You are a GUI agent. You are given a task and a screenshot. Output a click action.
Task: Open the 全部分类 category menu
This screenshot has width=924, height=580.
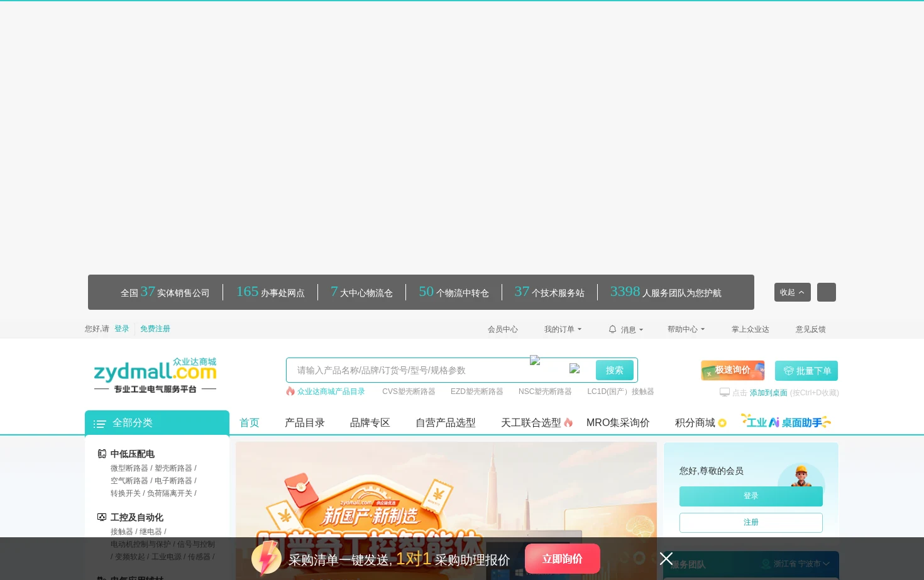pyautogui.click(x=157, y=422)
